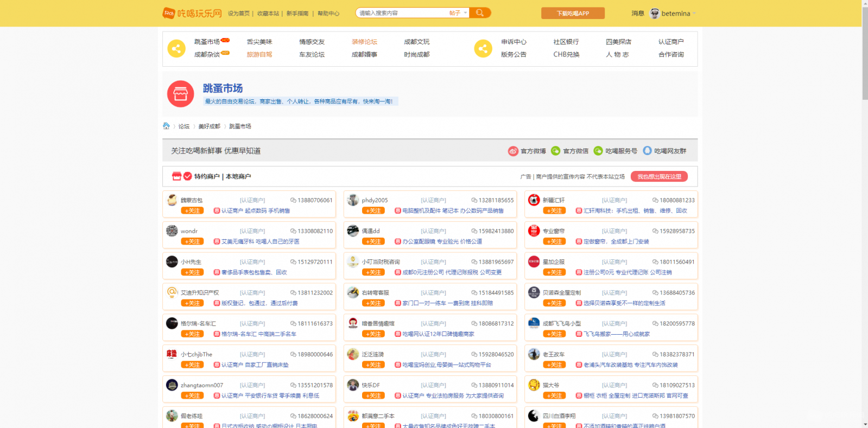Go to the 舌尖美味 forum
868x428 pixels.
tap(259, 42)
